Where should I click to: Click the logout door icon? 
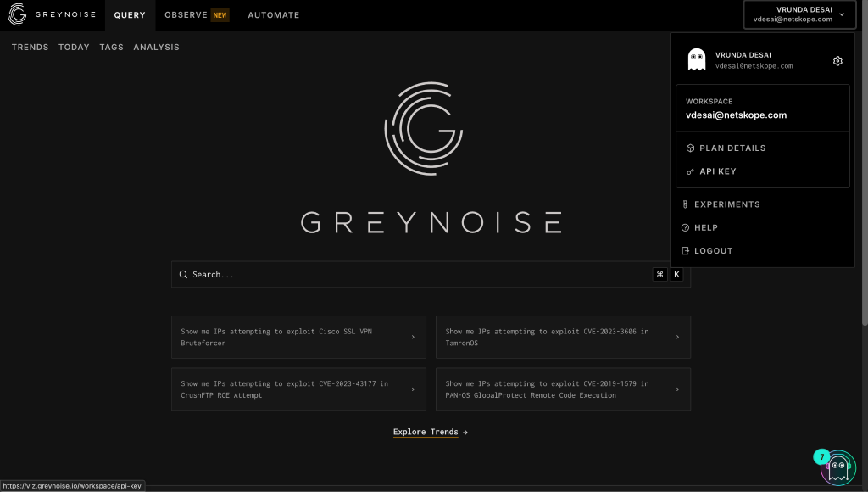[685, 251]
